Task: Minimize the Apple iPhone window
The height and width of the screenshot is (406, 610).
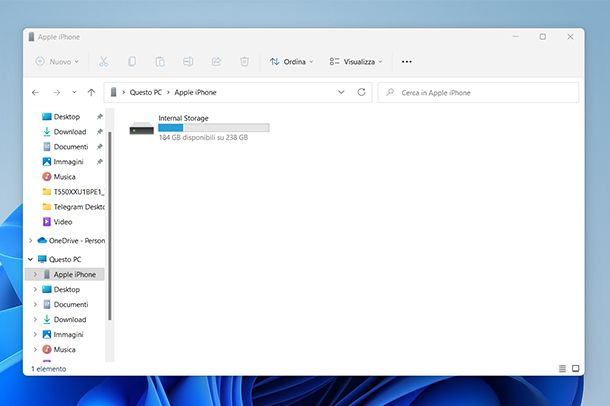Action: [515, 37]
